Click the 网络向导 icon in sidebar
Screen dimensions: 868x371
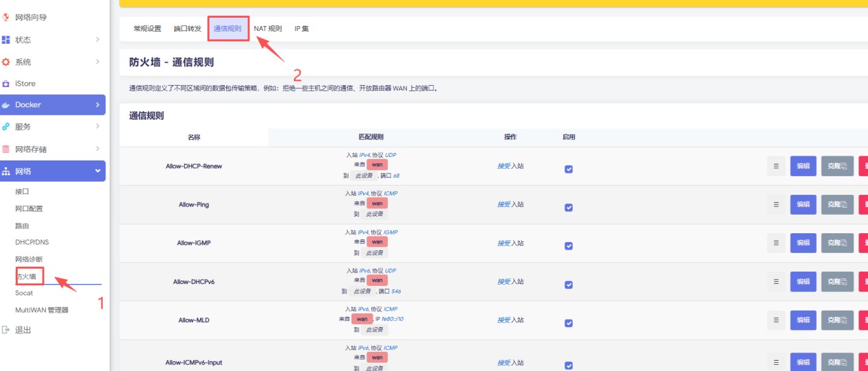[6, 17]
